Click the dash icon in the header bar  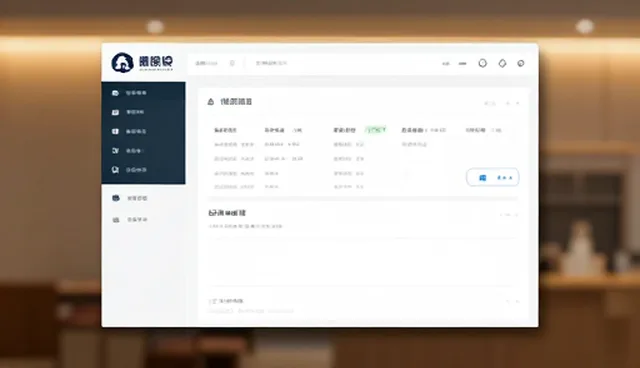point(462,64)
